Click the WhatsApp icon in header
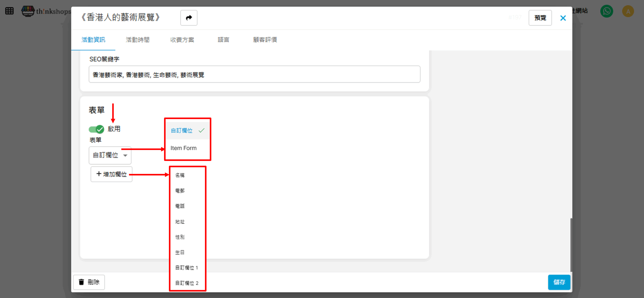644x298 pixels. 607,11
